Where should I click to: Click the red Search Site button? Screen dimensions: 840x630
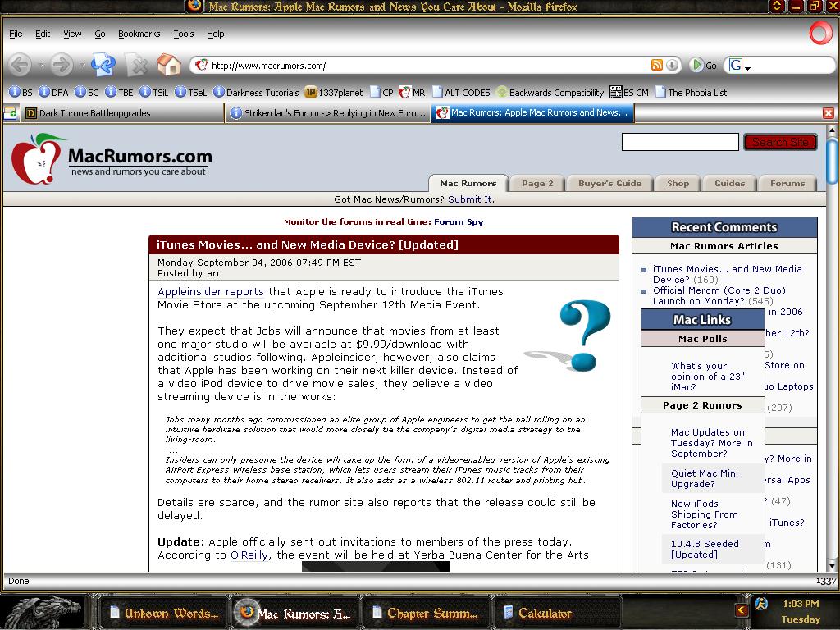(780, 142)
